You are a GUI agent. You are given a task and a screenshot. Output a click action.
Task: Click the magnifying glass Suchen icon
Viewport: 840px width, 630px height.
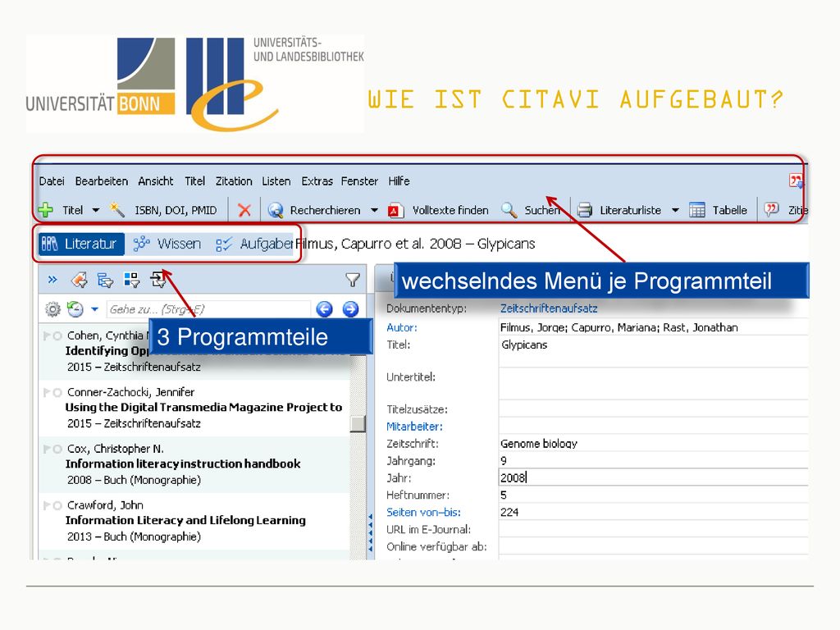(x=509, y=210)
